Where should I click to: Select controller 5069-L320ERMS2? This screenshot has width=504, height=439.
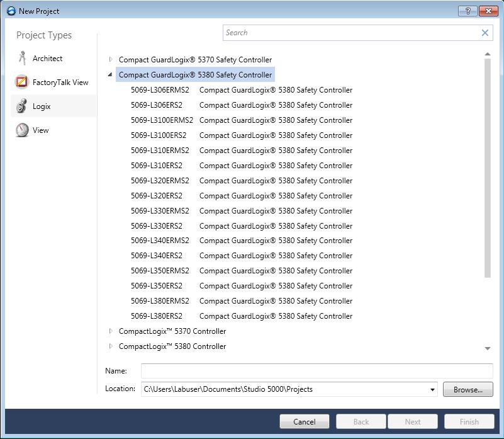160,181
